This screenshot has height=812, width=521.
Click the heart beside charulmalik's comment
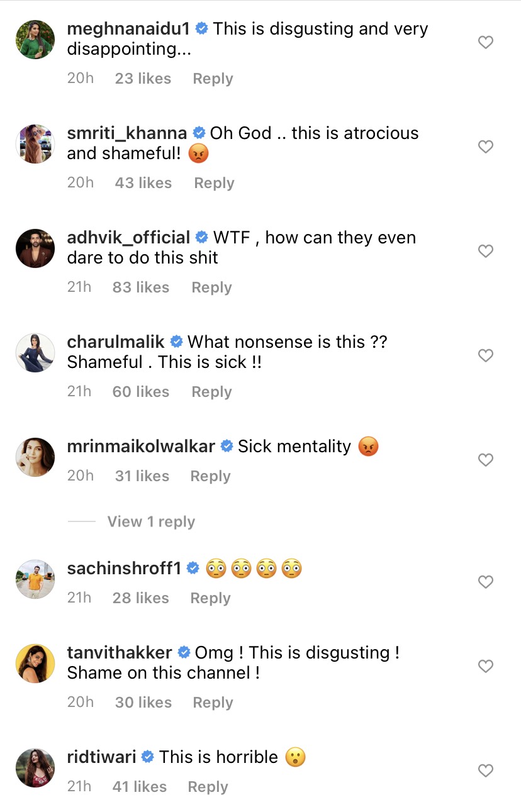tap(485, 355)
